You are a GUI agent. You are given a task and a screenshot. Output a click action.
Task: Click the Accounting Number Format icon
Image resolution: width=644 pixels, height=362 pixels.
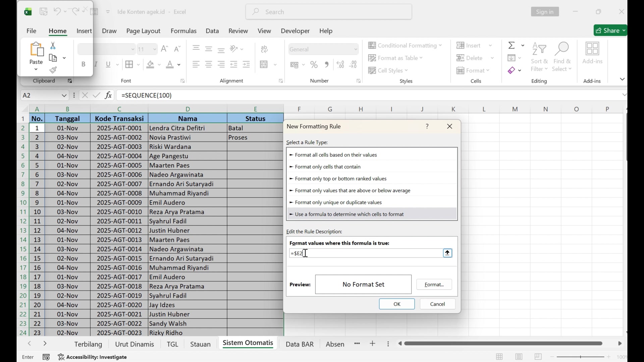[294, 65]
